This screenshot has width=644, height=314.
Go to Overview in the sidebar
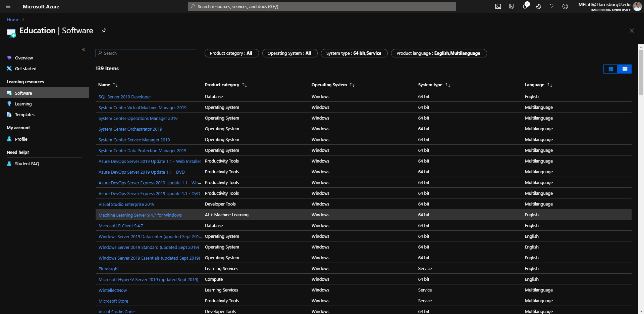tap(24, 58)
